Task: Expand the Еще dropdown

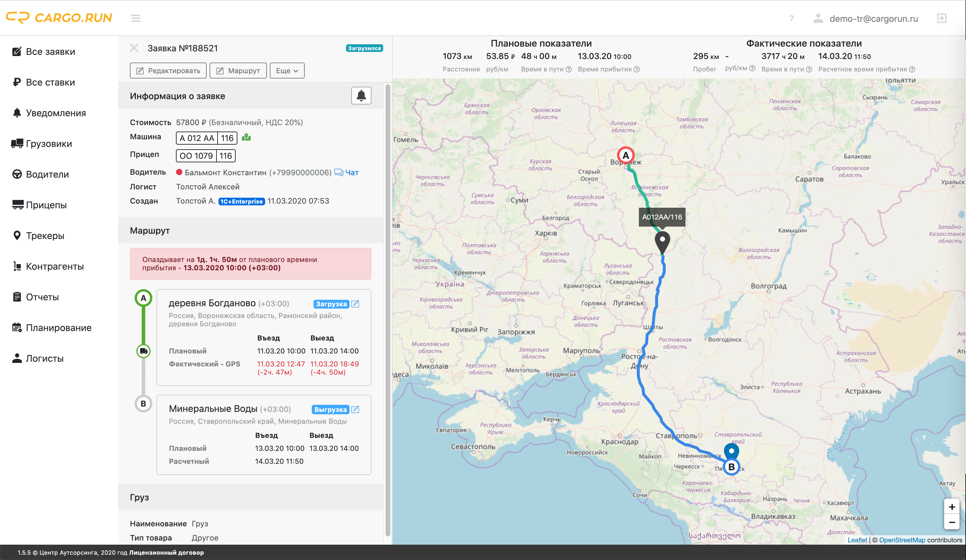Action: click(287, 71)
